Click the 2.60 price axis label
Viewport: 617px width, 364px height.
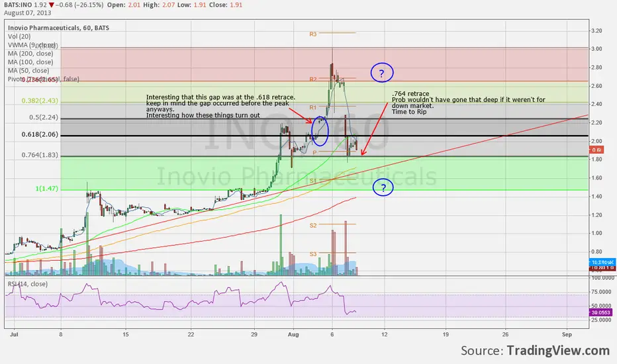click(596, 86)
